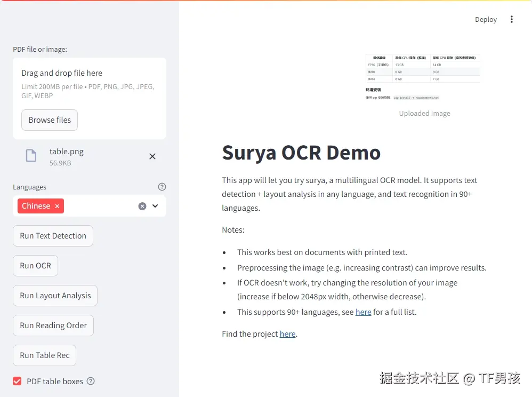Click the 'PDF file or image:' label
532x397 pixels.
pos(40,49)
